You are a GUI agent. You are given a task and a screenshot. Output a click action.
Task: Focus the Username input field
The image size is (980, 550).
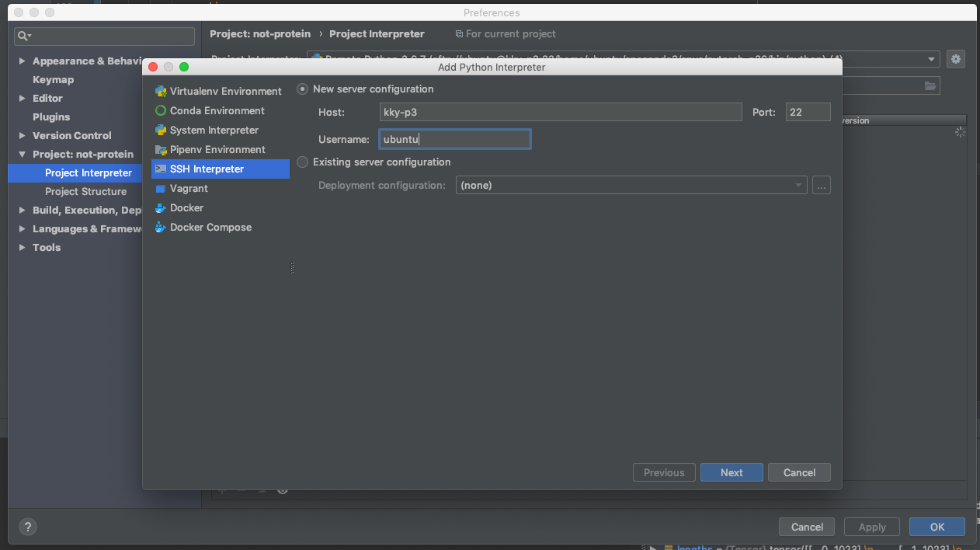pyautogui.click(x=455, y=139)
